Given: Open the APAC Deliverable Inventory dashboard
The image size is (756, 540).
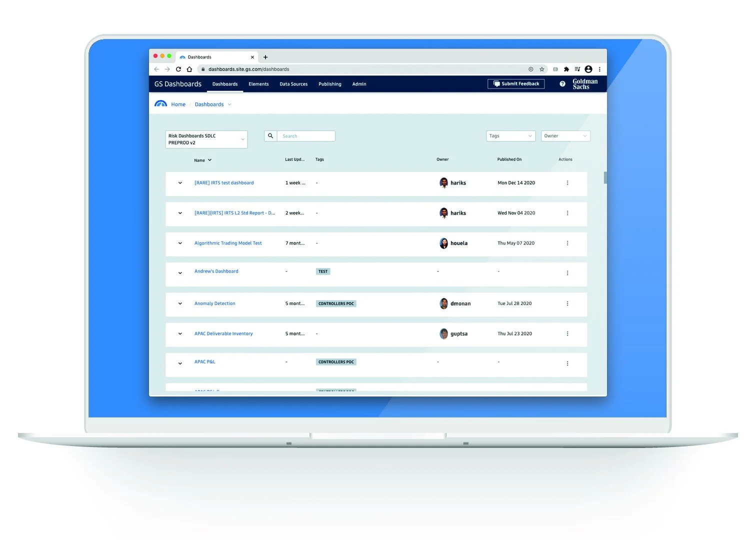Looking at the screenshot, I should pos(223,333).
